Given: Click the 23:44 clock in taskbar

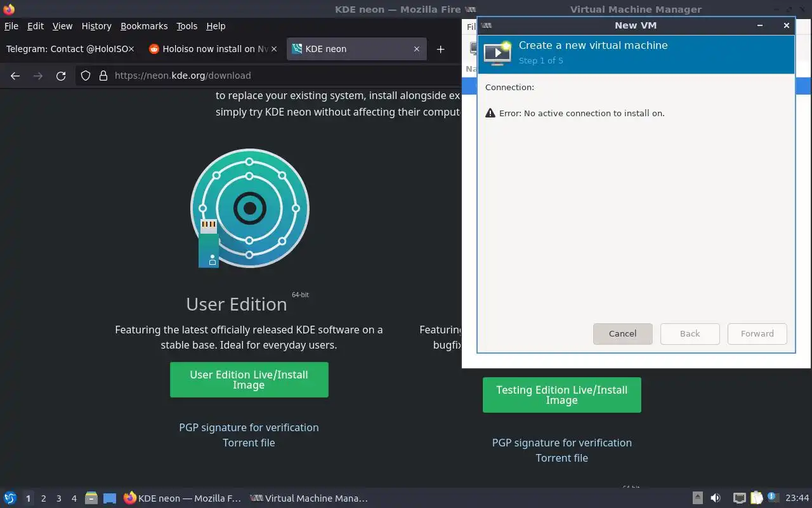Looking at the screenshot, I should coord(797,498).
